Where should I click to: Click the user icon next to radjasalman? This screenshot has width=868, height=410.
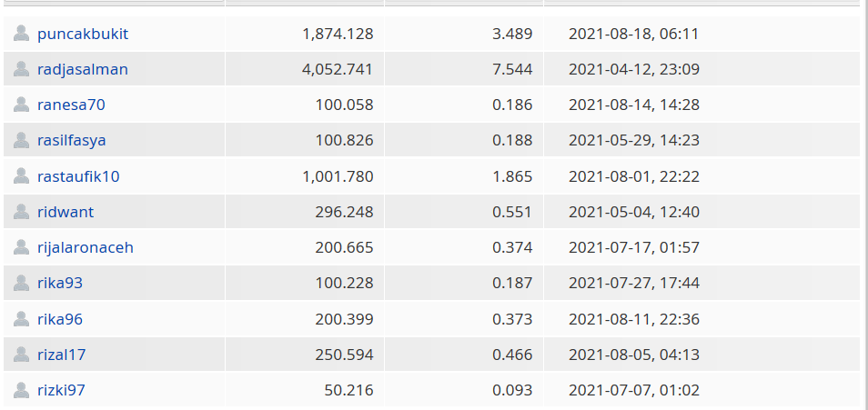click(x=21, y=68)
